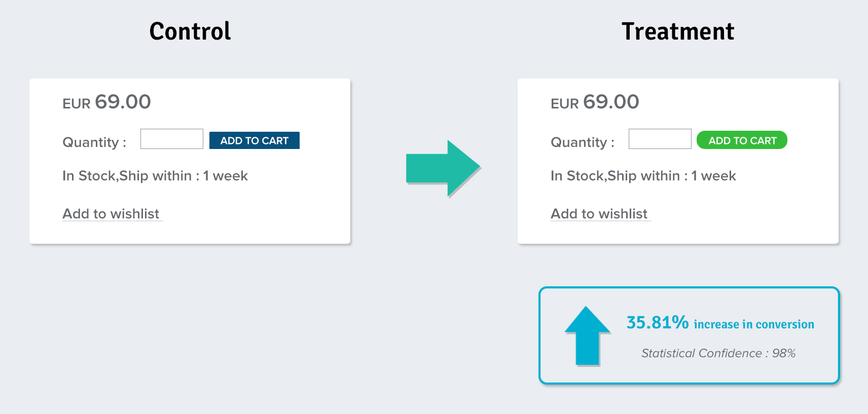Click the Quantity label in Treatment card
This screenshot has height=414, width=868.
click(x=583, y=142)
